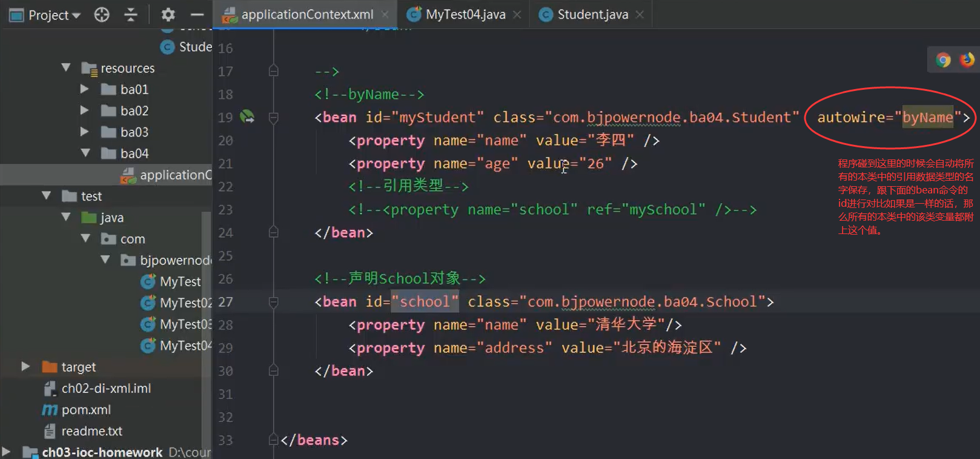Click the closing beans fold marker line 33
Screen dimensions: 980x459
(x=274, y=440)
